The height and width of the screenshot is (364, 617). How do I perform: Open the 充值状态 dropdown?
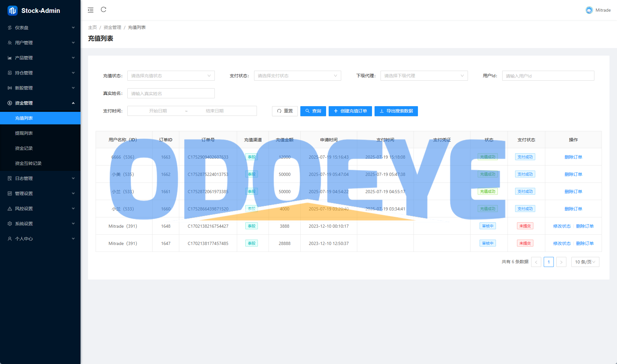171,76
